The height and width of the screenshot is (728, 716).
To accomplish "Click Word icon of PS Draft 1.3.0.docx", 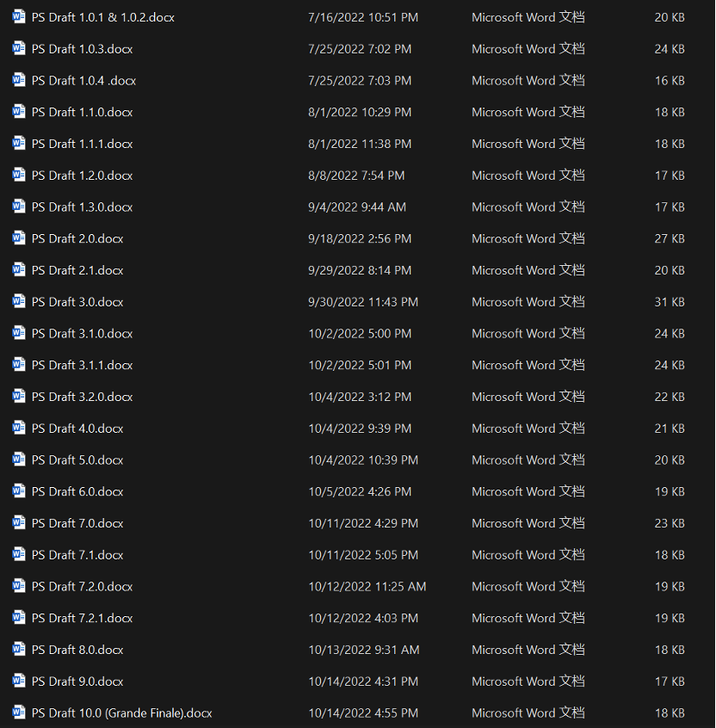I will pyautogui.click(x=19, y=207).
